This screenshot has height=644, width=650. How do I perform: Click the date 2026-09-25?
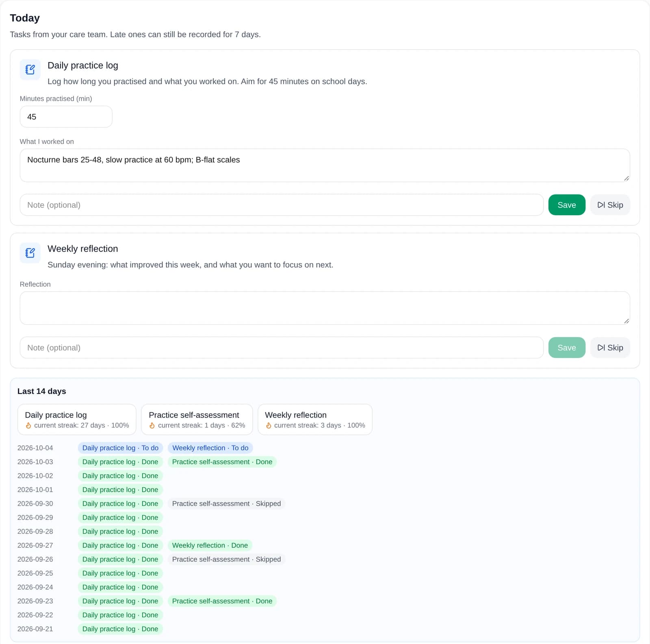tap(35, 573)
